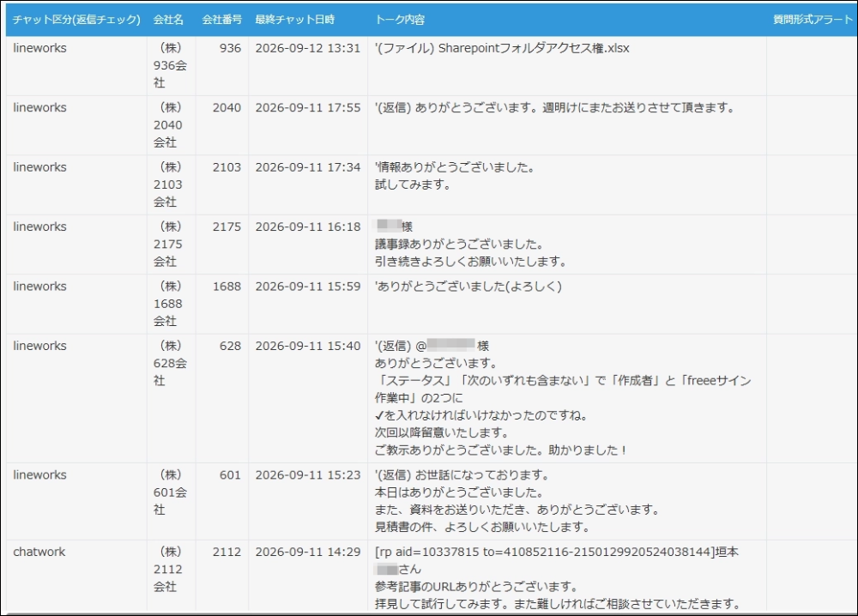Select the 会社番号 column header

(x=221, y=20)
